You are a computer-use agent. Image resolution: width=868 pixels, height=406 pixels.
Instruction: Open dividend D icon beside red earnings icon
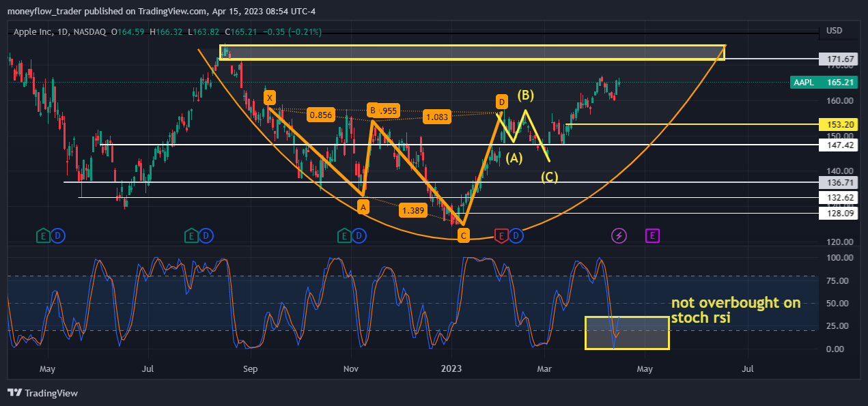[516, 236]
